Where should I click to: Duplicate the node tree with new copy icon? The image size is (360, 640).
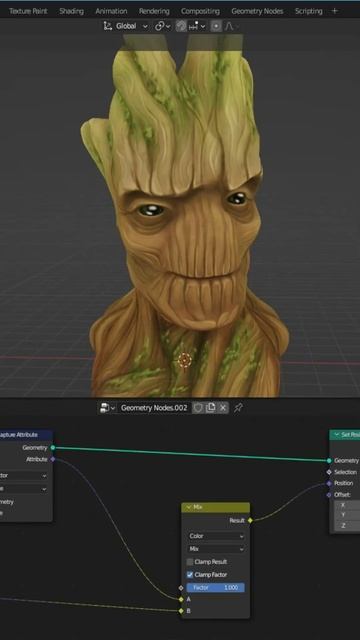point(210,407)
